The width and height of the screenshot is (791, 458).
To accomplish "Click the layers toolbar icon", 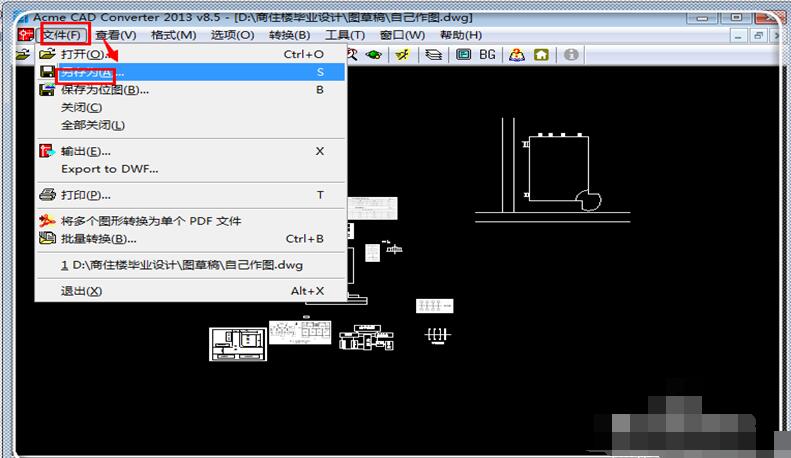I will [x=433, y=54].
